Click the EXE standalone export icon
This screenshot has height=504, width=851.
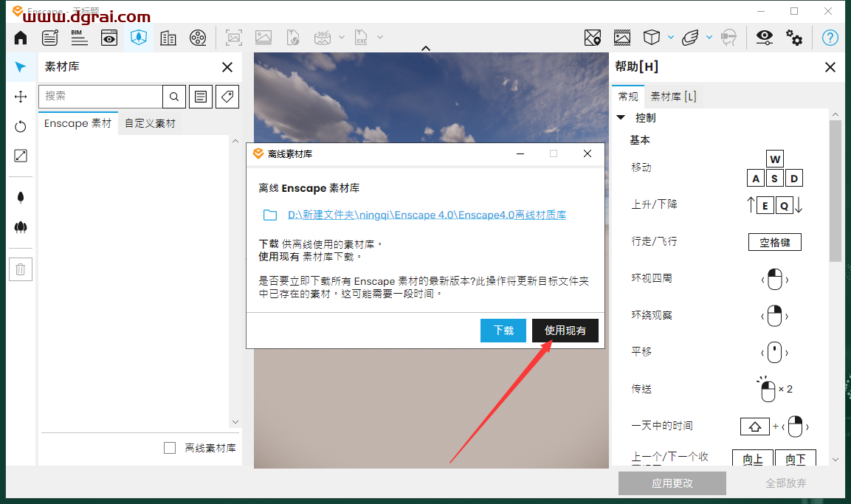tap(361, 38)
